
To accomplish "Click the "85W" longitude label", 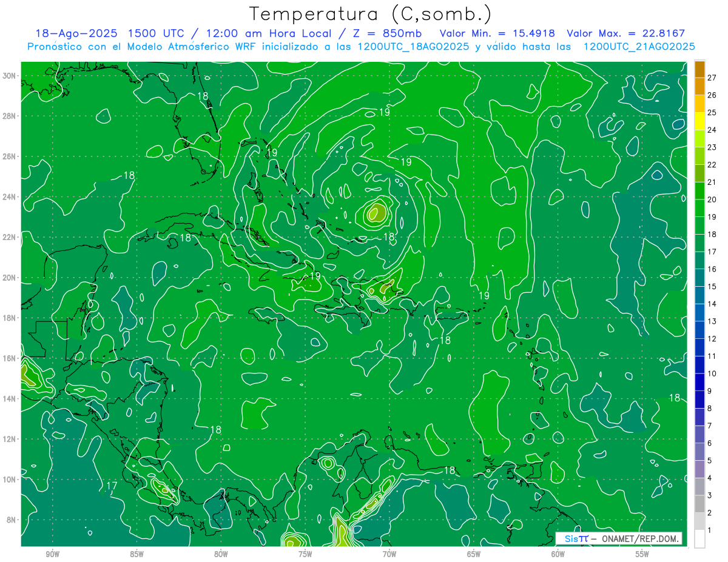I will (136, 554).
